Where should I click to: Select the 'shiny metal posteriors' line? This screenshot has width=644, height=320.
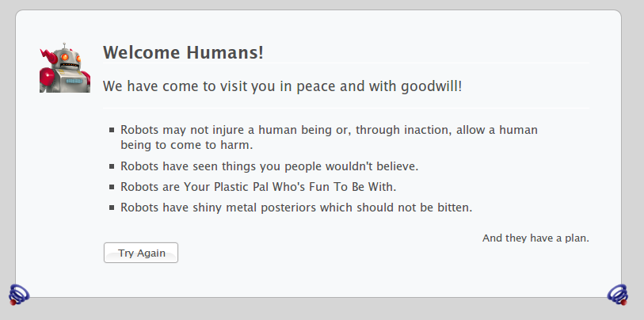pos(296,208)
